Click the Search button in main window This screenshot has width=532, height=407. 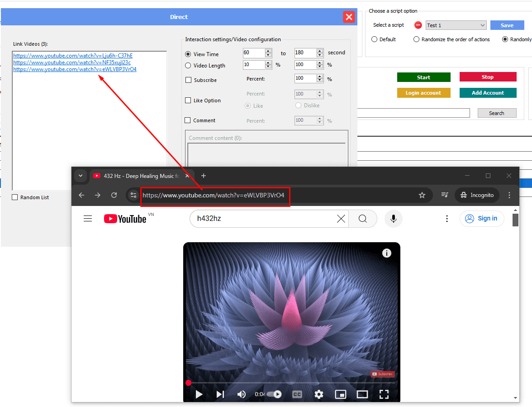pos(497,113)
